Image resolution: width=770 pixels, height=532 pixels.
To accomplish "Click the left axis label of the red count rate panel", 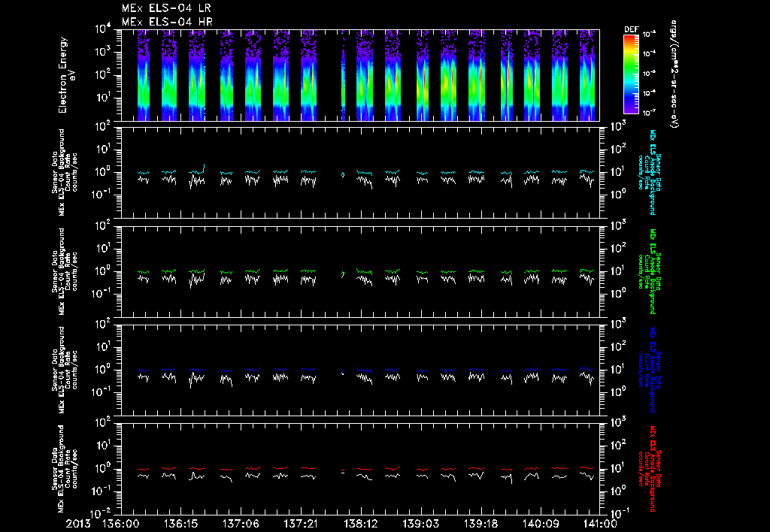I will click(65, 469).
